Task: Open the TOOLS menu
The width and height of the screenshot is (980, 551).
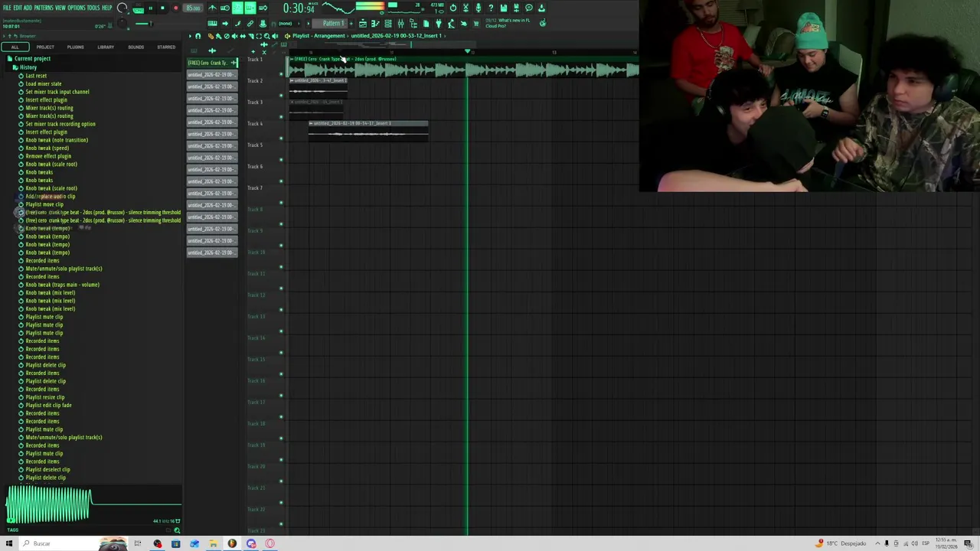Action: point(93,8)
